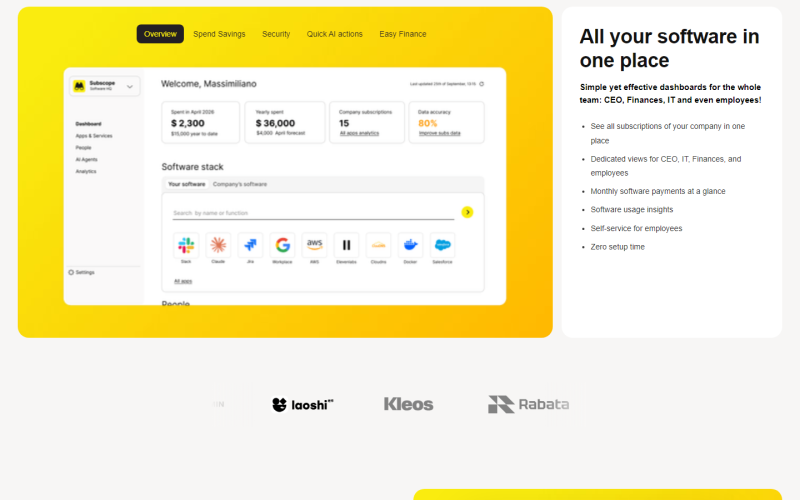Switch to the Spend Savings tab

(219, 34)
